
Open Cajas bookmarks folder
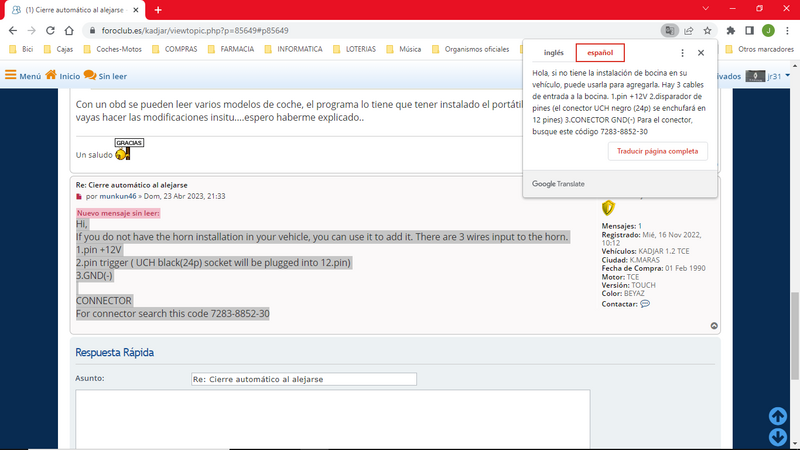click(58, 49)
